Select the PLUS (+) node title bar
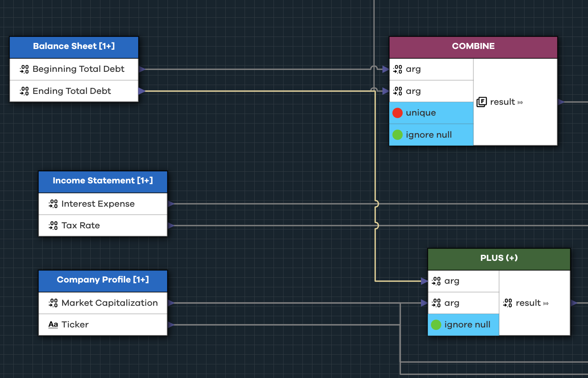 [499, 258]
